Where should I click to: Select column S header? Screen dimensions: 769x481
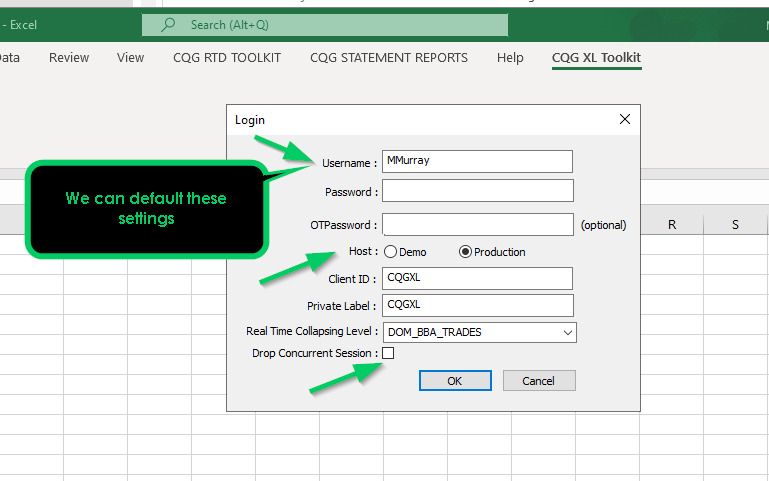pyautogui.click(x=735, y=225)
